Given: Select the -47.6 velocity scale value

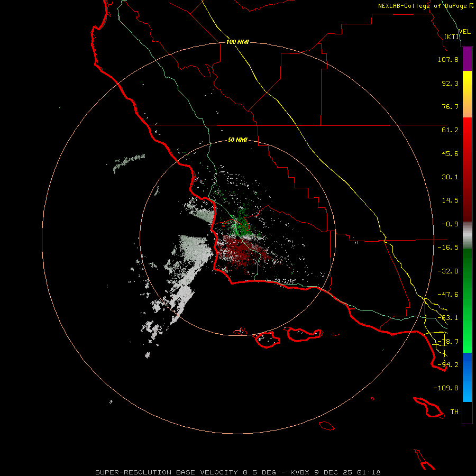Looking at the screenshot, I should point(448,295).
